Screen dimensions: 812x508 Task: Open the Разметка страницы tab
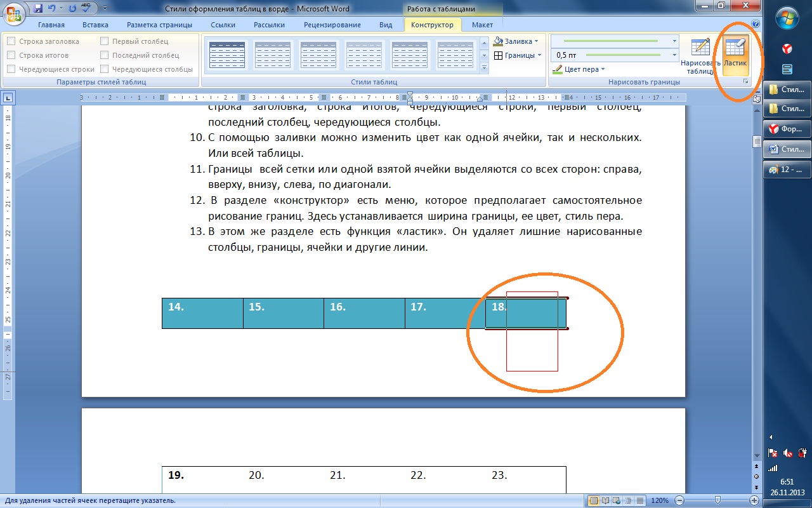(x=159, y=25)
